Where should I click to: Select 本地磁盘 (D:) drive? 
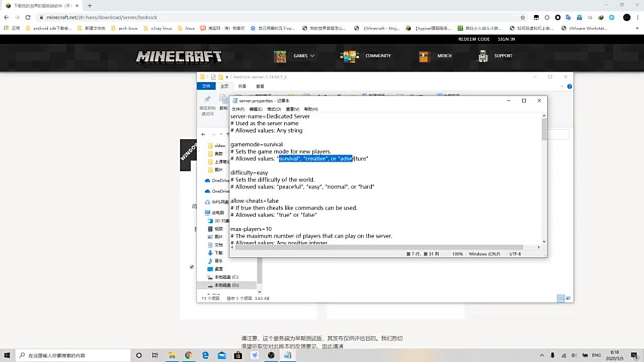pos(223,285)
